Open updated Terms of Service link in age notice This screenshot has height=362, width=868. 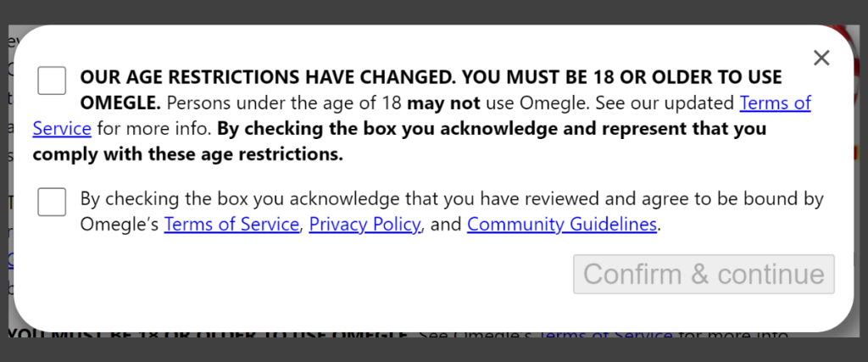[775, 103]
